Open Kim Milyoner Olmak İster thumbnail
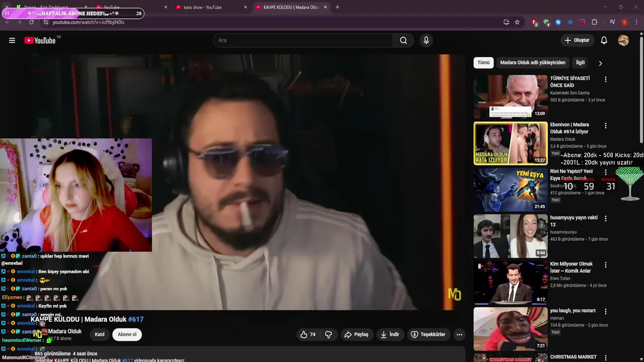 [510, 283]
